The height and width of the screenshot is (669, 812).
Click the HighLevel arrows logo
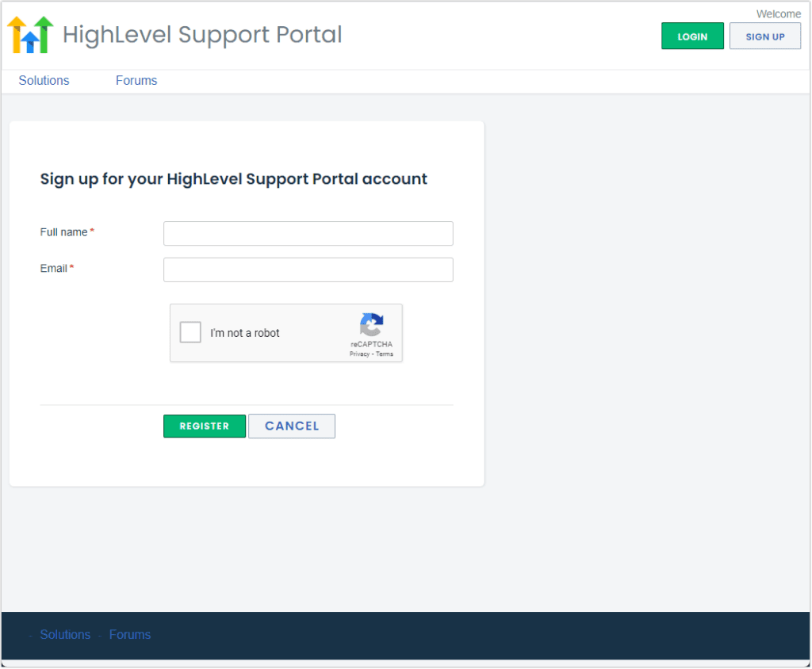pos(30,35)
